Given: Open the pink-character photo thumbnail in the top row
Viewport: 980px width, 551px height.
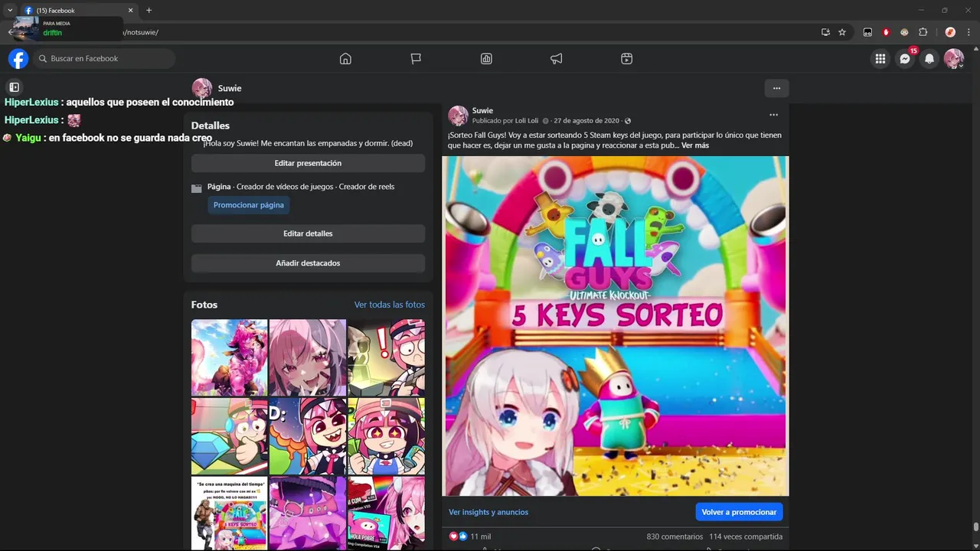Looking at the screenshot, I should (229, 357).
